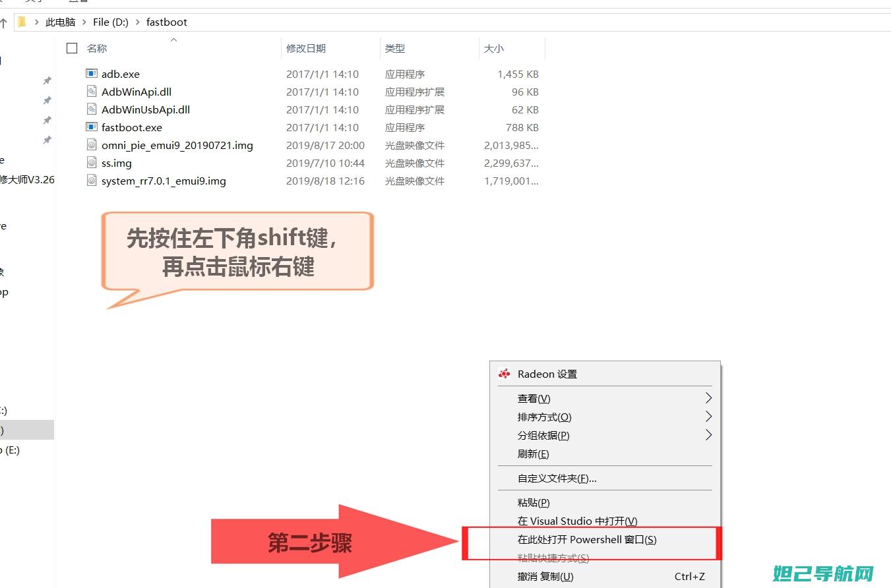Click the 96 KB size cell
Image resolution: width=891 pixels, height=588 pixels.
click(x=525, y=92)
